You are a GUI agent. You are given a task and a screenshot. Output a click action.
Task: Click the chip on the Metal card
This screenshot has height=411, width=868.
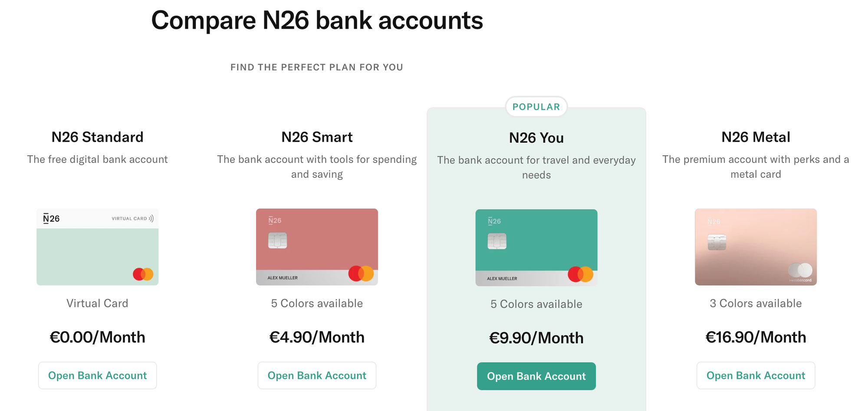(x=717, y=242)
